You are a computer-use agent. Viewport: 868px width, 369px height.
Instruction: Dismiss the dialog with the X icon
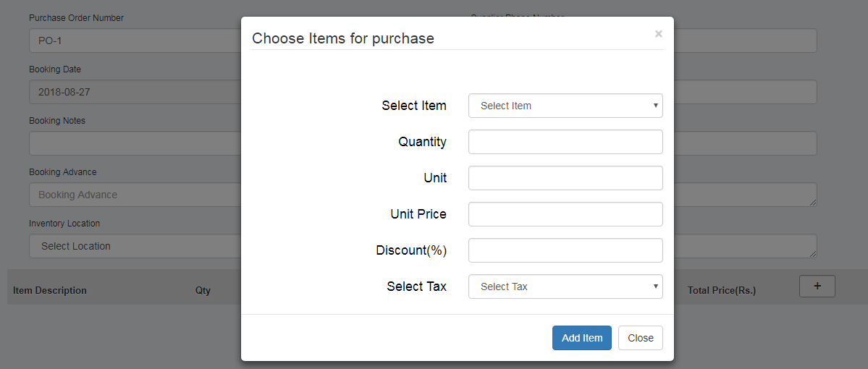(x=658, y=33)
